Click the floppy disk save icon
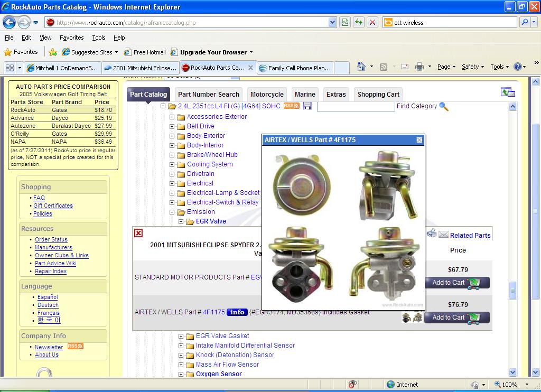This screenshot has height=392, width=541. [x=307, y=106]
